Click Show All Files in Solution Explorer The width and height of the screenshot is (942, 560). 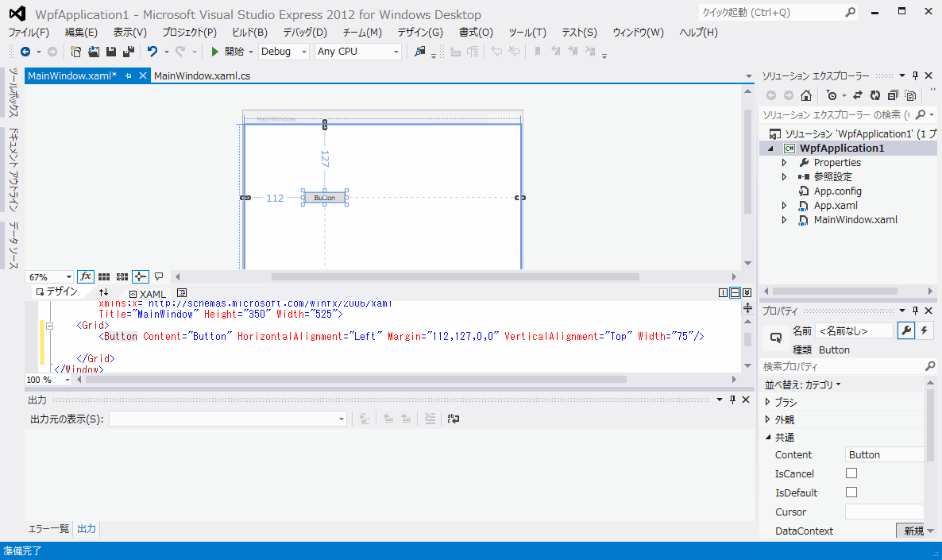coord(911,95)
